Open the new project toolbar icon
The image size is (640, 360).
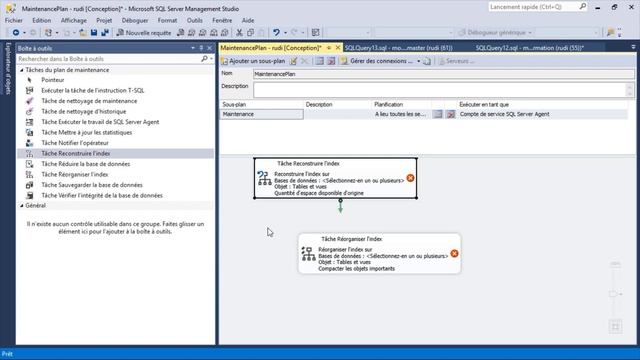point(48,33)
